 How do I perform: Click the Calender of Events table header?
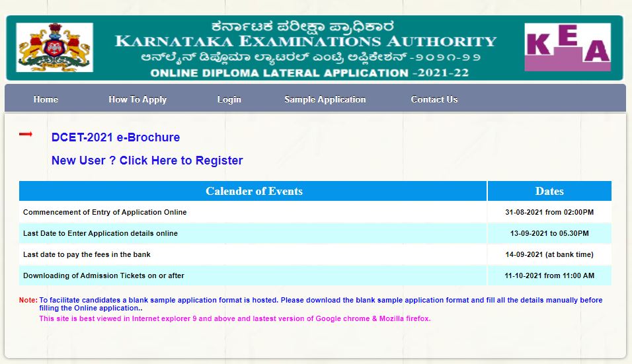(254, 191)
